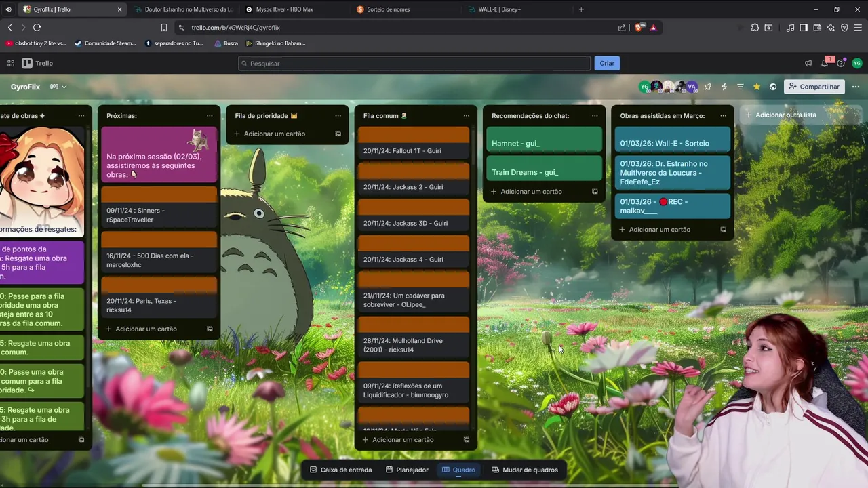Open the Power-Ups rocket icon
The width and height of the screenshot is (868, 488).
(708, 87)
